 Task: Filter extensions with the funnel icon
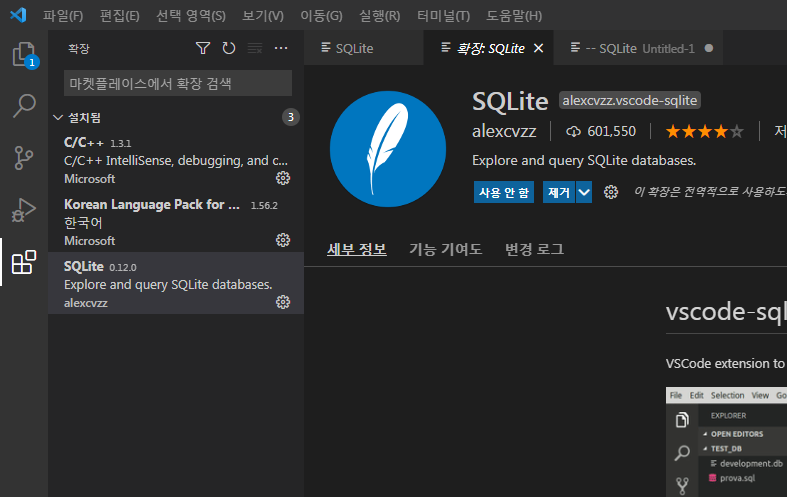coord(203,48)
